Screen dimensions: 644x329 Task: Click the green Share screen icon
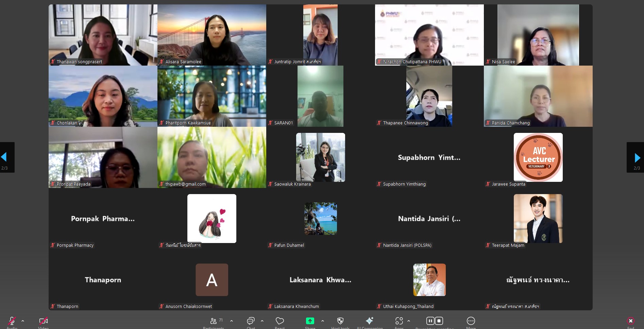click(x=310, y=321)
